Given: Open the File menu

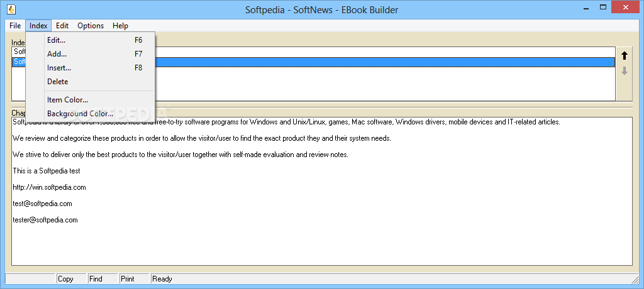Looking at the screenshot, I should (15, 26).
